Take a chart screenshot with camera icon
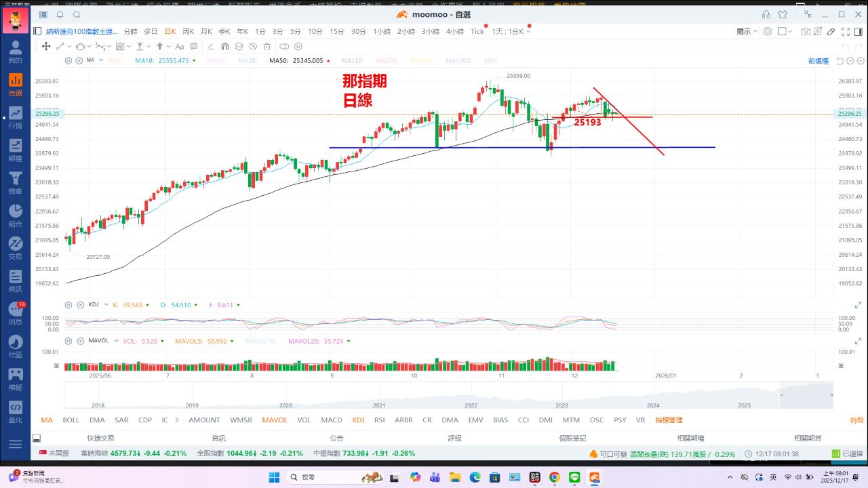 tap(806, 31)
